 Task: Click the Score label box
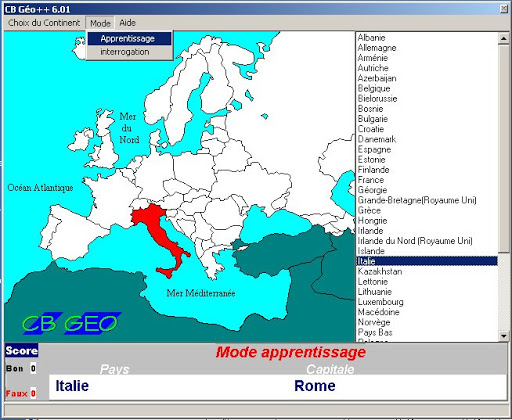[22, 351]
